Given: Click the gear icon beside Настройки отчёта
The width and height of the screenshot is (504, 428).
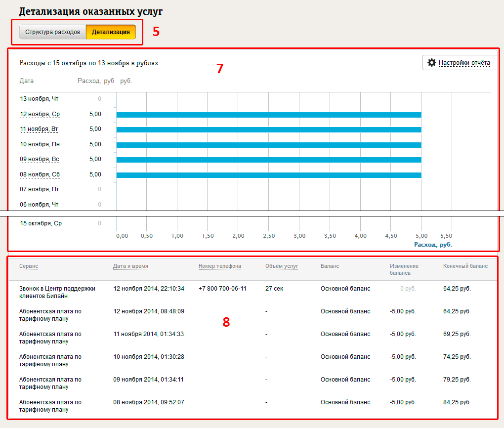Looking at the screenshot, I should (432, 63).
